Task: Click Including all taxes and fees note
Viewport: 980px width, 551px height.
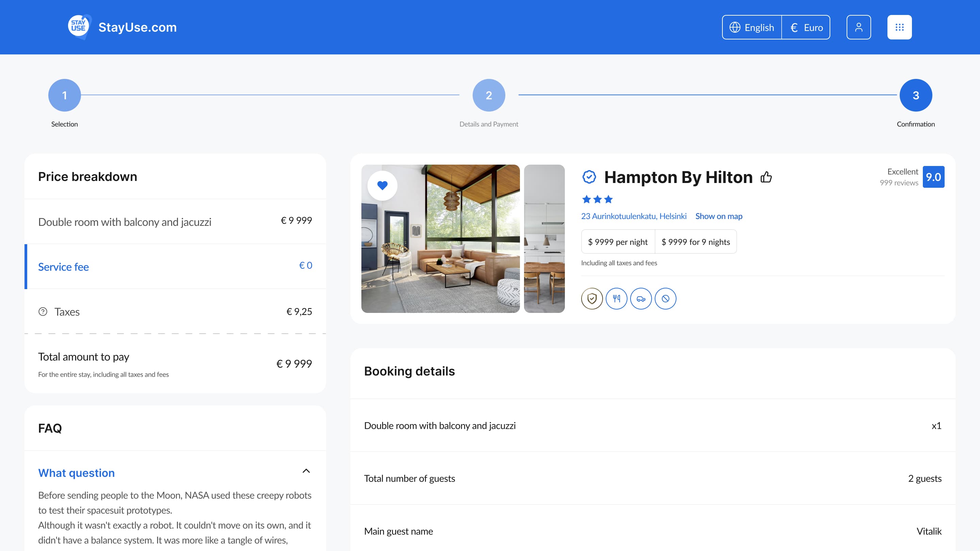Action: 619,263
